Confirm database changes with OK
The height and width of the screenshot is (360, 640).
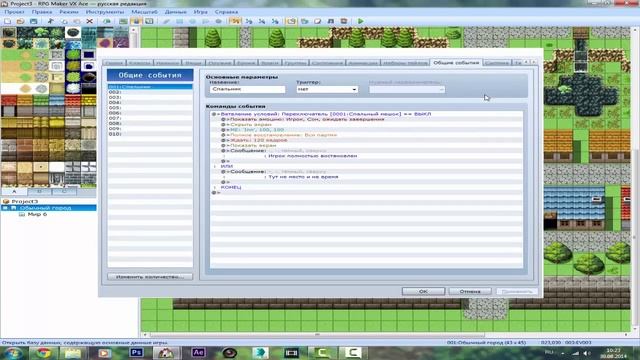(x=423, y=291)
